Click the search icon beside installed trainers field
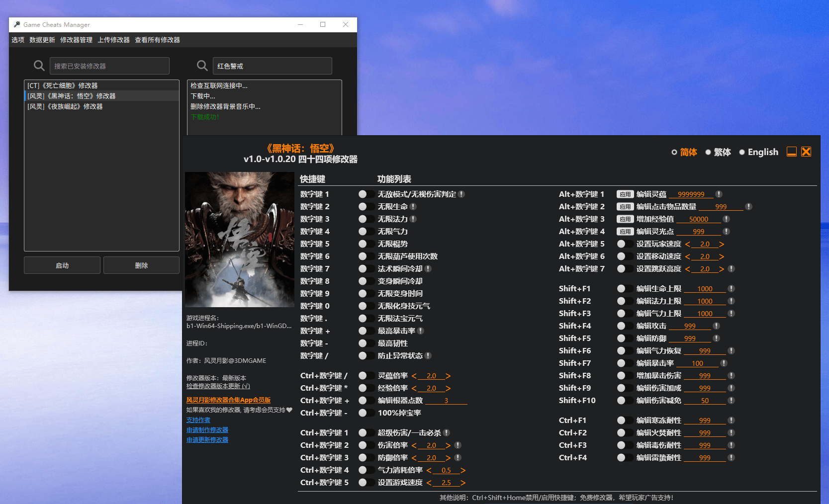This screenshot has width=829, height=504. [x=39, y=66]
